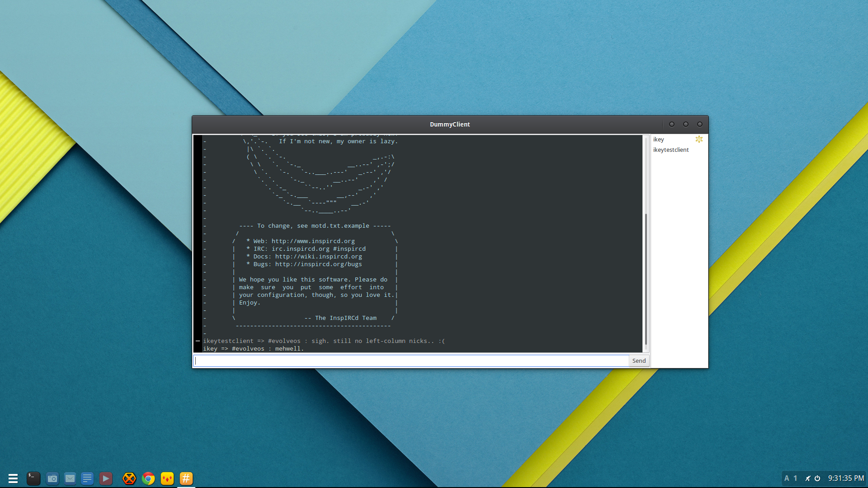868x488 pixels.
Task: Click the workspace number 1 indicator
Action: 795,478
